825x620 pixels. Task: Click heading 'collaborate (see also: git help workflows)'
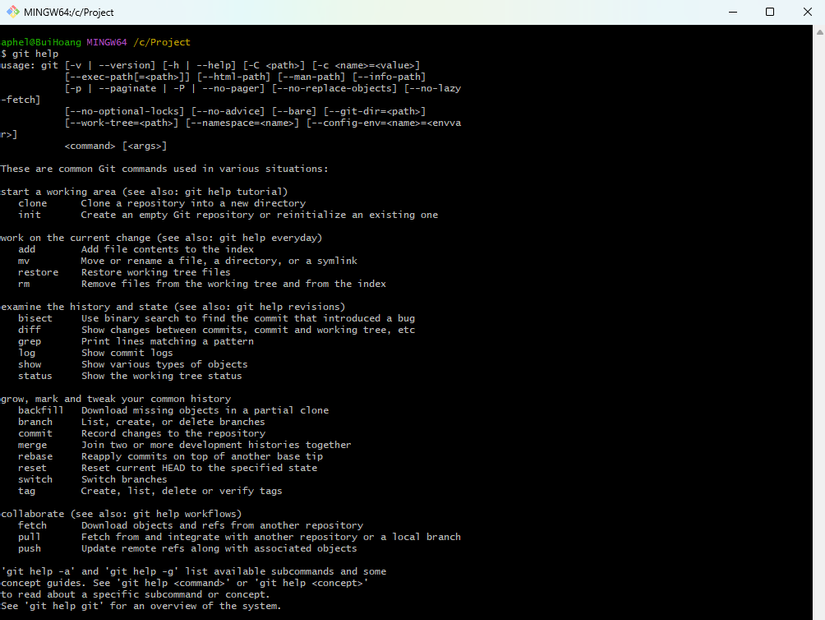coord(122,514)
